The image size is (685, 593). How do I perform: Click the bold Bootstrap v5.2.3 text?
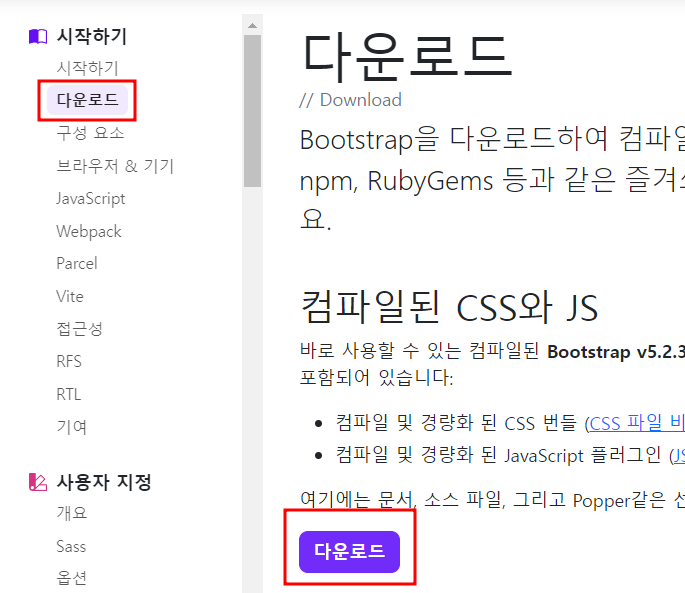[616, 352]
